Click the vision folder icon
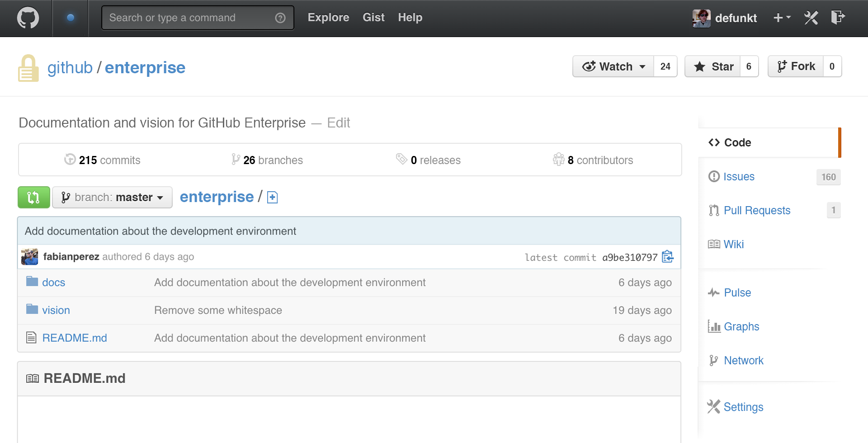The height and width of the screenshot is (443, 868). pyautogui.click(x=32, y=309)
